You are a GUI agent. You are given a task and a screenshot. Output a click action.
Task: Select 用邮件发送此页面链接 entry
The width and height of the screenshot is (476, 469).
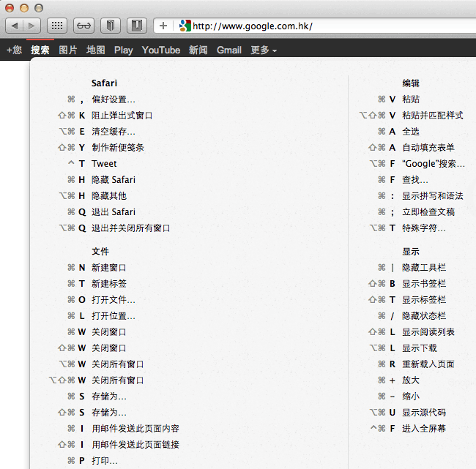point(135,444)
